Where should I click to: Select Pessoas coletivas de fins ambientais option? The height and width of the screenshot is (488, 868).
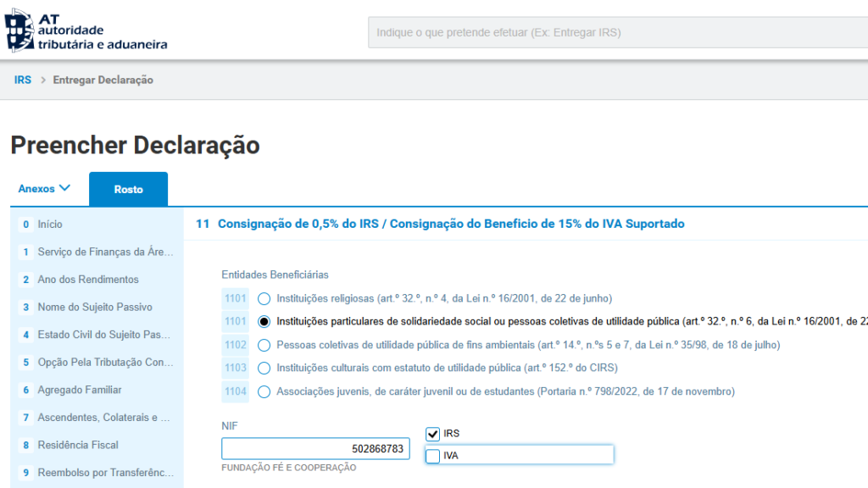coord(264,345)
